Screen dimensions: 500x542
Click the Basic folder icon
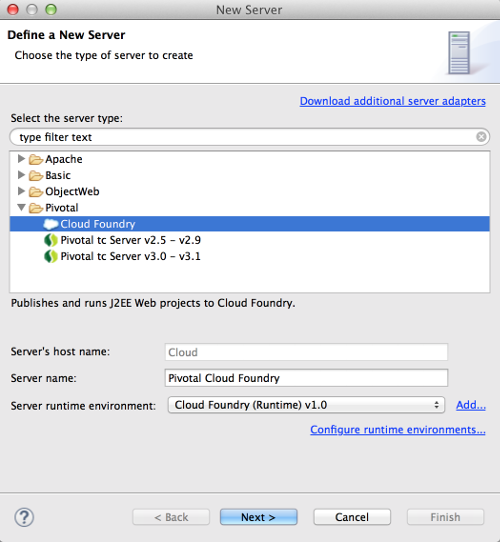(36, 176)
